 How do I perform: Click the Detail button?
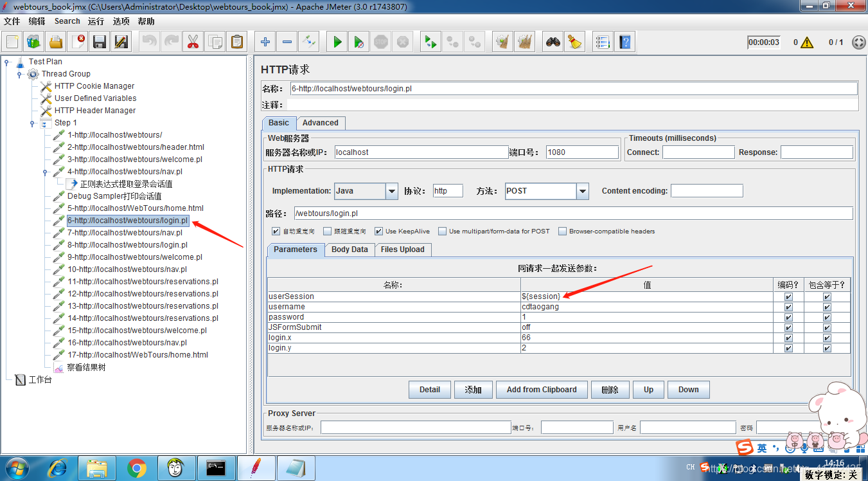pos(430,390)
